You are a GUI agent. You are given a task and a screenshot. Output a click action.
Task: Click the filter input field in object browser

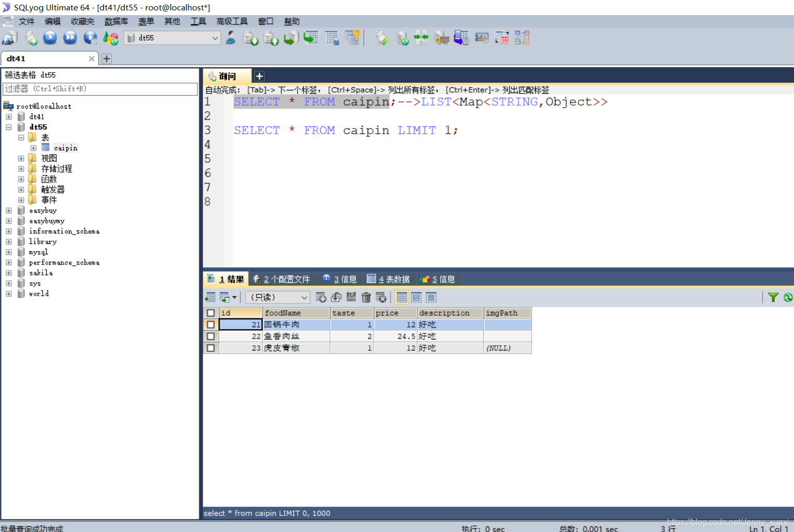(100, 89)
